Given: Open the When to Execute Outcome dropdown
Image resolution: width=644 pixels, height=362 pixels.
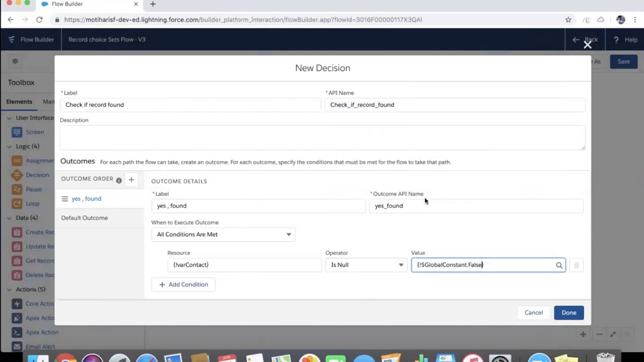Looking at the screenshot, I should point(223,234).
